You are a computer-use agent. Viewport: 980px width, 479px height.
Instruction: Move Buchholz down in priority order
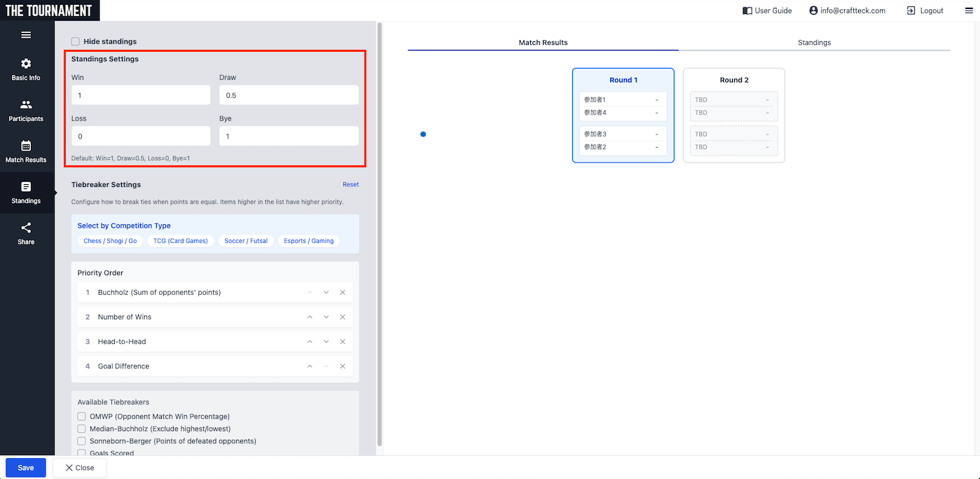[x=326, y=293]
